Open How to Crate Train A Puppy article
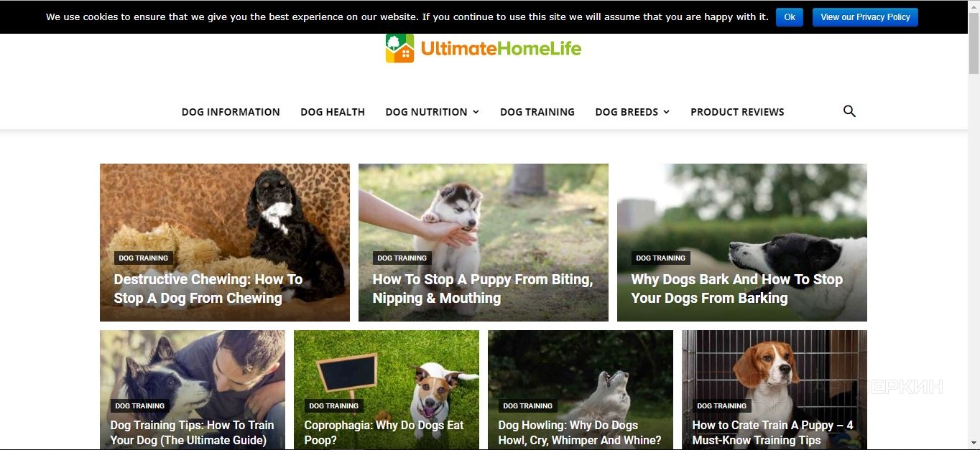980x450 pixels. 772,433
